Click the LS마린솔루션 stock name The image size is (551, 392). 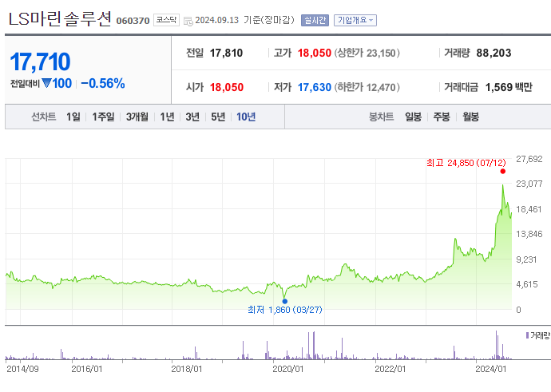[x=60, y=18]
